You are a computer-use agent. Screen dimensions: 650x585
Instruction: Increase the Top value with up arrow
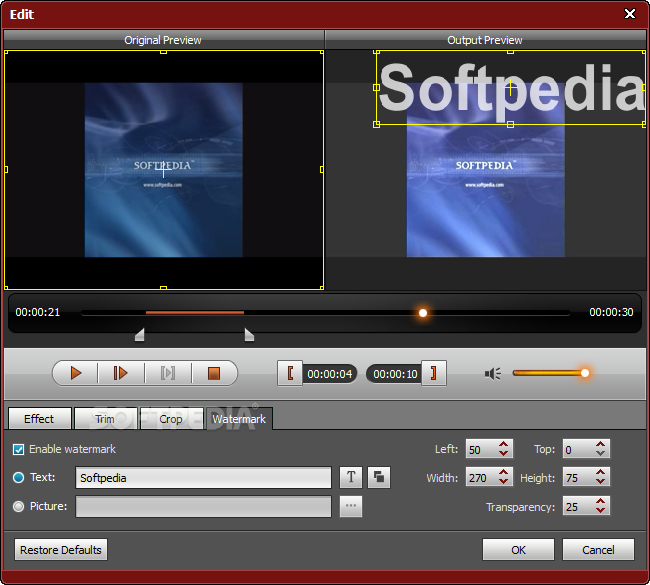click(600, 444)
